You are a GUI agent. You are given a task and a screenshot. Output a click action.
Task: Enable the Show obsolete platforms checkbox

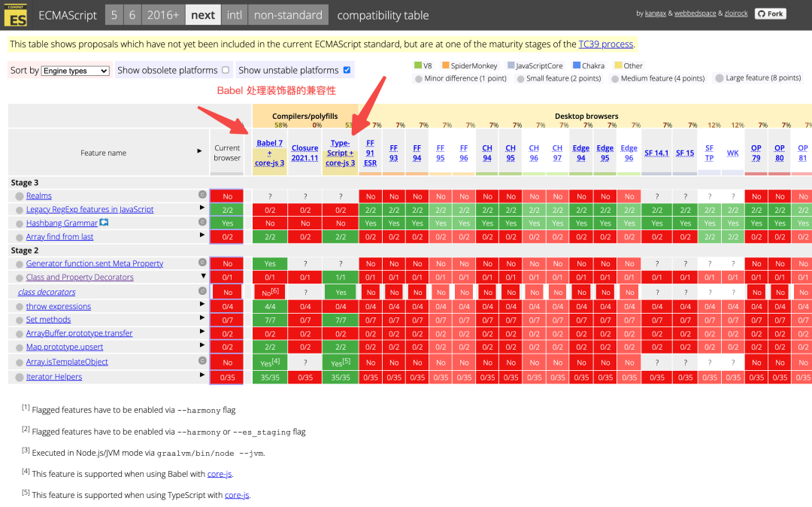coord(226,70)
